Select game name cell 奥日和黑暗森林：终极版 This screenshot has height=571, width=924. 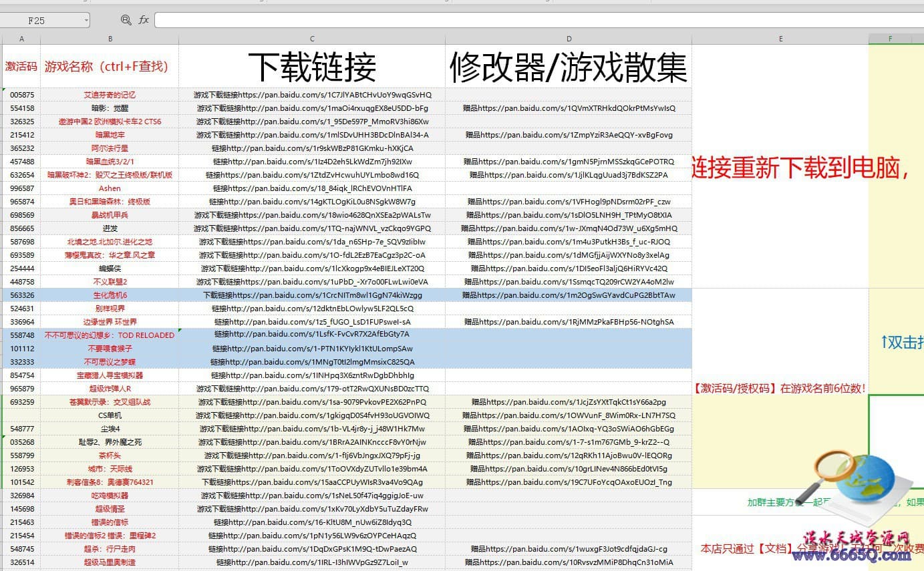point(110,202)
